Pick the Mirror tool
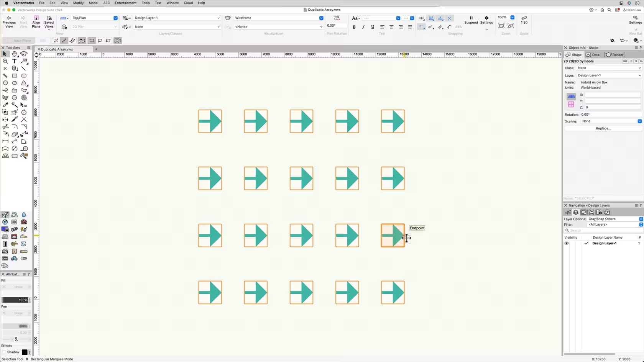Viewport: 644px width, 362px height. coord(5,120)
